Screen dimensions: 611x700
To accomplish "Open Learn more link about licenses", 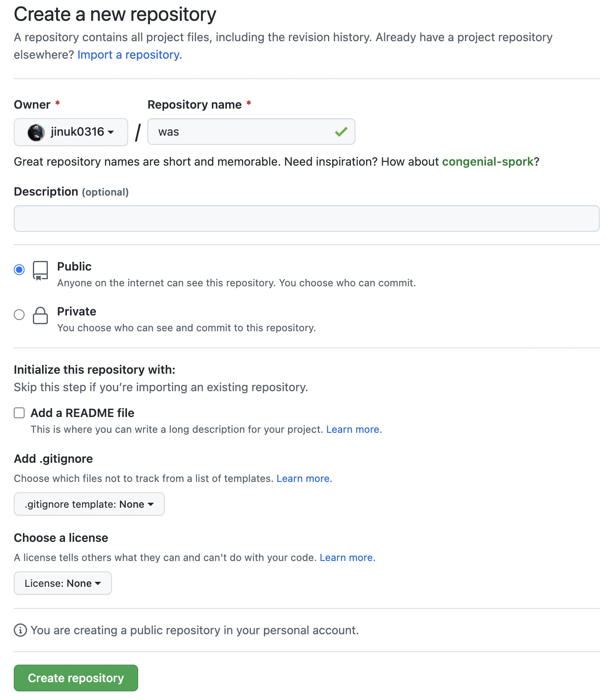I will pyautogui.click(x=347, y=558).
